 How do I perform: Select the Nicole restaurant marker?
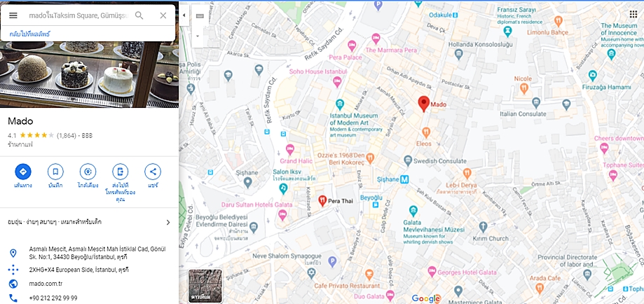coord(523,88)
